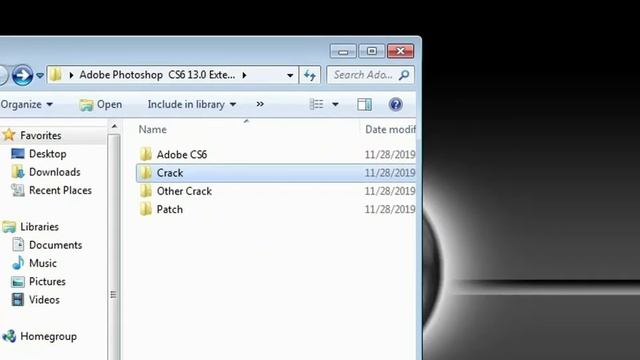Click date 11/28/2019 of Adobe CS6 row

click(390, 154)
